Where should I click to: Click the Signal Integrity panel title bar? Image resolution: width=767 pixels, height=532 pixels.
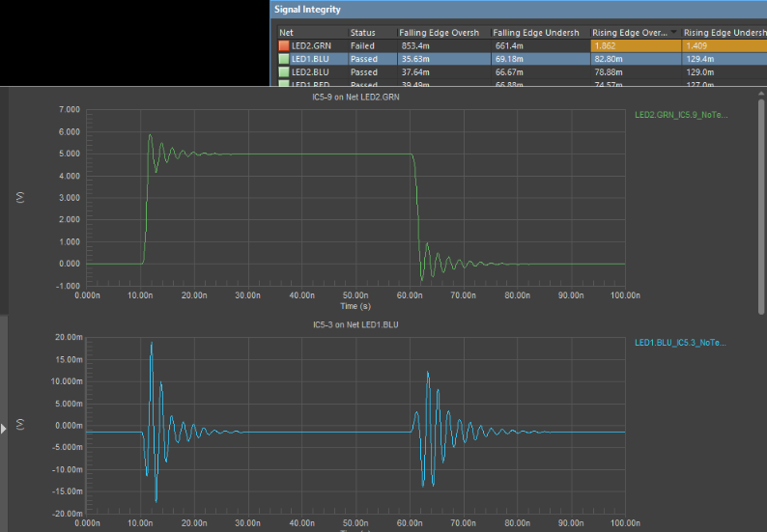[x=519, y=10]
